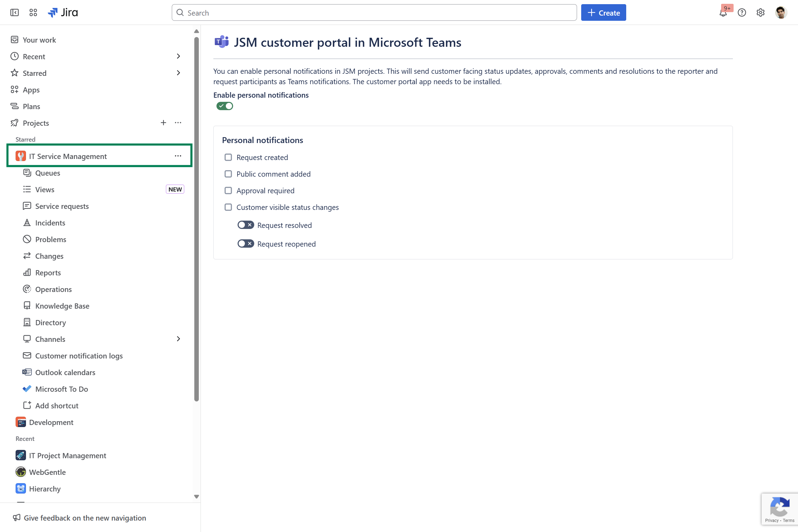
Task: Collapse the sidebar with the panel icon
Action: [15, 13]
